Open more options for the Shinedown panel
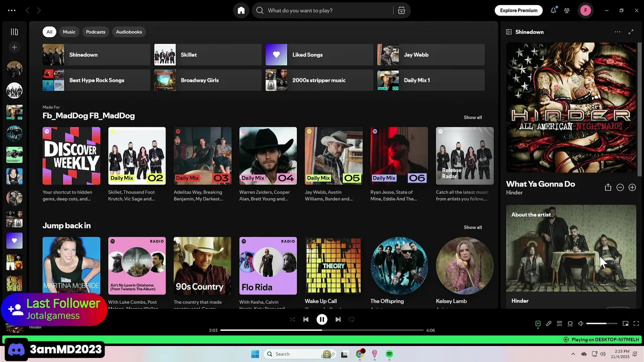The image size is (644, 362). point(617,32)
